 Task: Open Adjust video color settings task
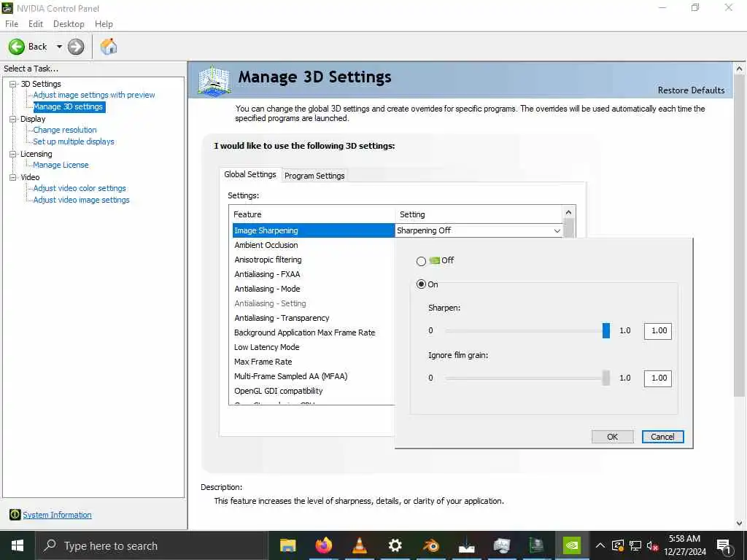[x=80, y=188]
